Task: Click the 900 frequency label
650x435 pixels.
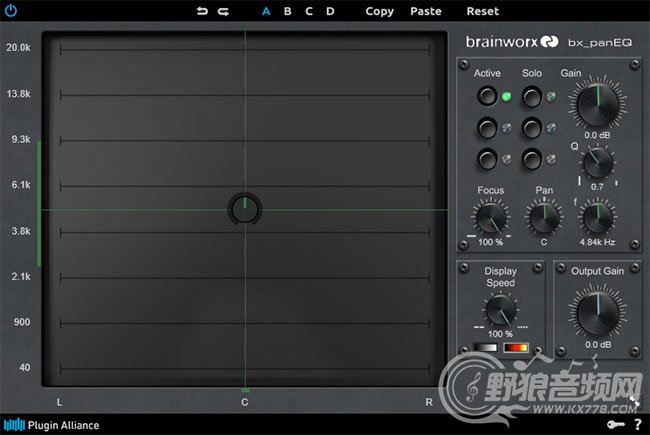Action: (x=22, y=322)
